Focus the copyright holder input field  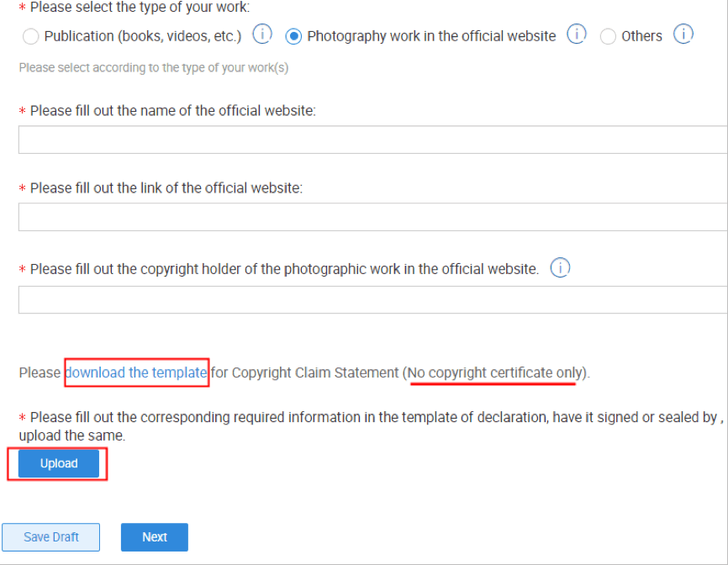(372, 299)
